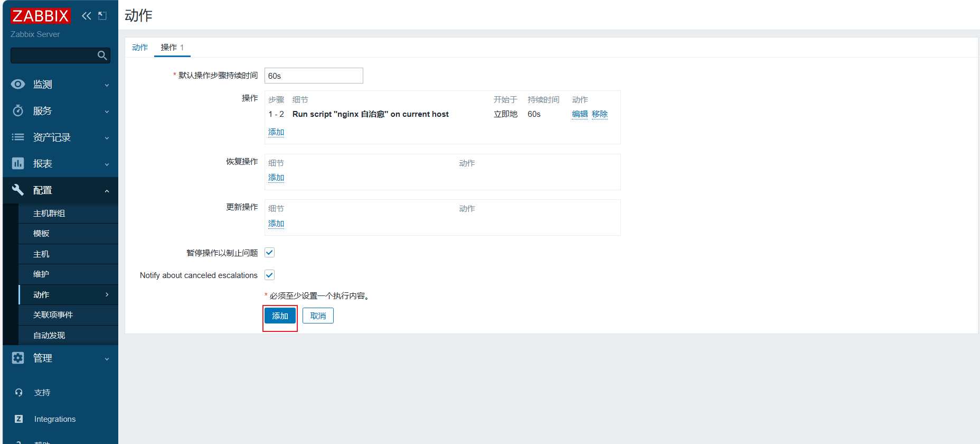Expand the 服务 menu chevron
Image resolution: width=980 pixels, height=444 pixels.
tap(107, 112)
